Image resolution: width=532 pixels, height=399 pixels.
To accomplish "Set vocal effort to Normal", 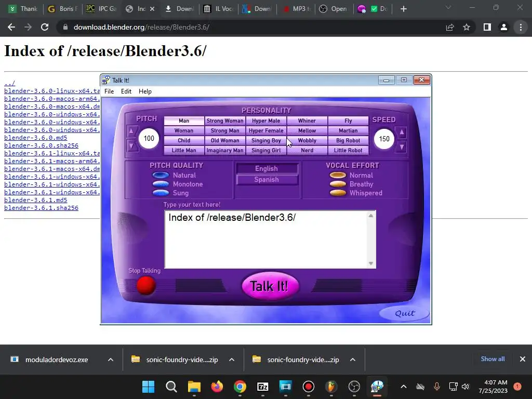I will pos(338,175).
